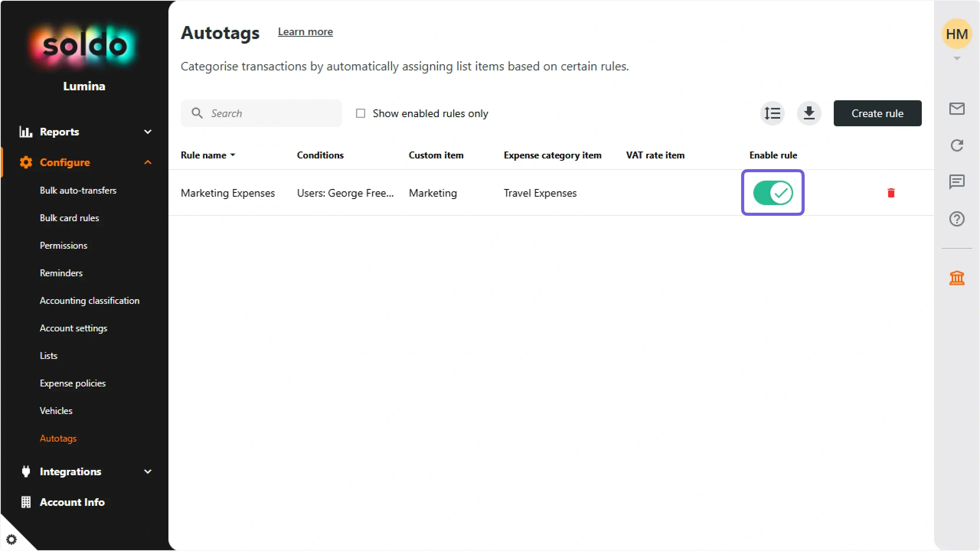The image size is (980, 551).
Task: Open Bulk auto-transfers
Action: (78, 191)
